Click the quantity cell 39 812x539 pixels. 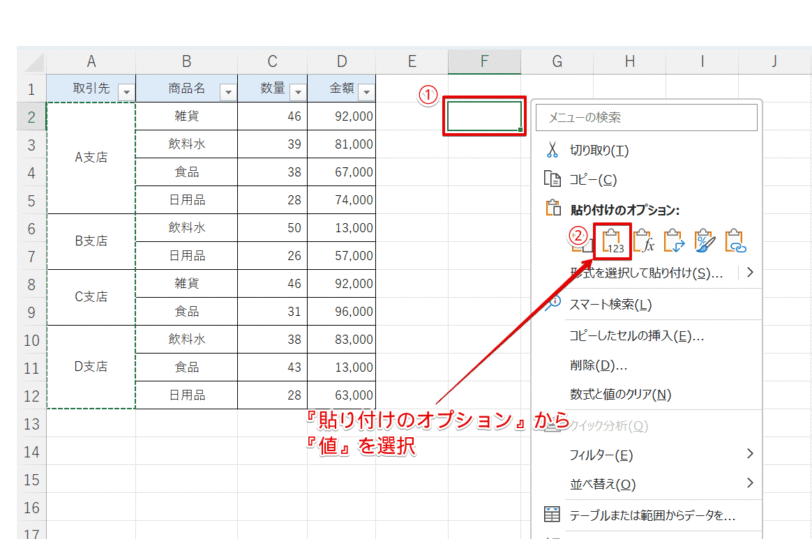tap(272, 144)
